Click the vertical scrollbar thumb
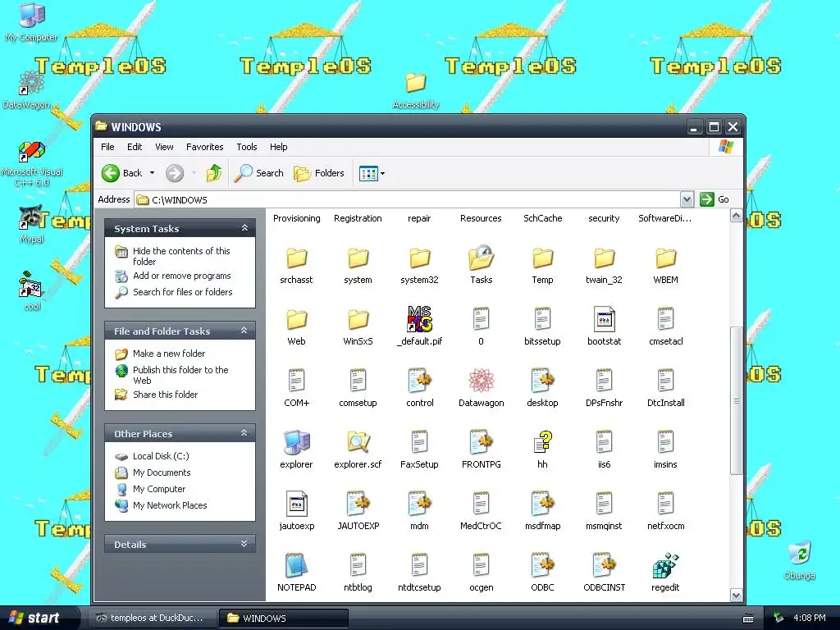 pyautogui.click(x=737, y=400)
